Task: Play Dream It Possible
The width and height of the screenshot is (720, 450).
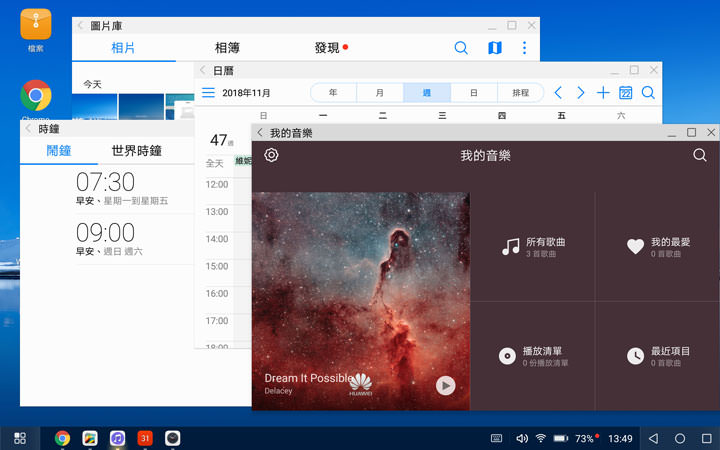Action: click(x=445, y=386)
